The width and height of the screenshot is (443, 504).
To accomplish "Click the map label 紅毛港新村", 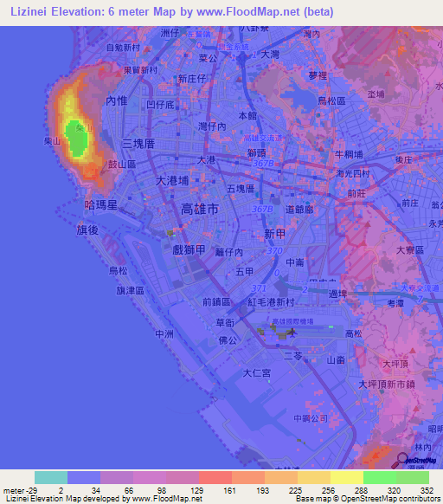I will tap(271, 302).
